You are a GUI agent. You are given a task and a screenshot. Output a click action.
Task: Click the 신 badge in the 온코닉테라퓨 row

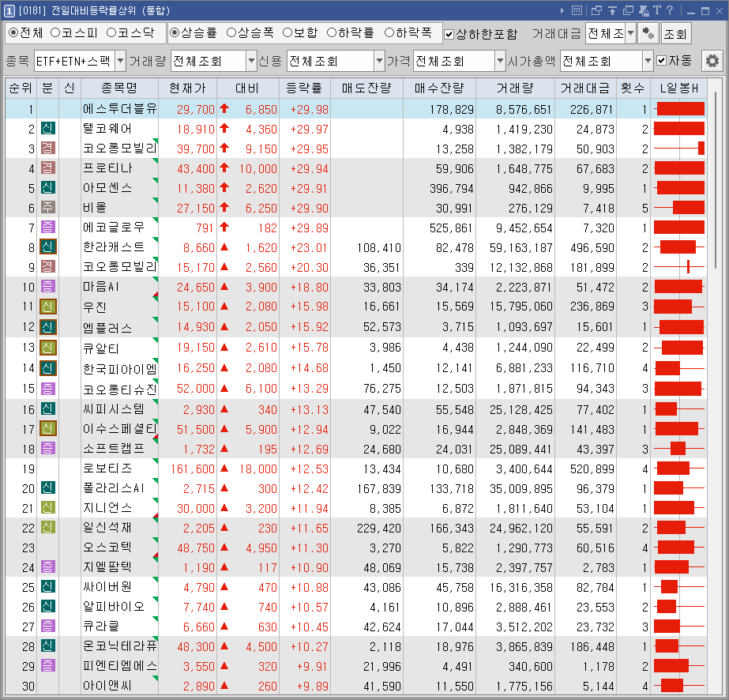tap(48, 645)
